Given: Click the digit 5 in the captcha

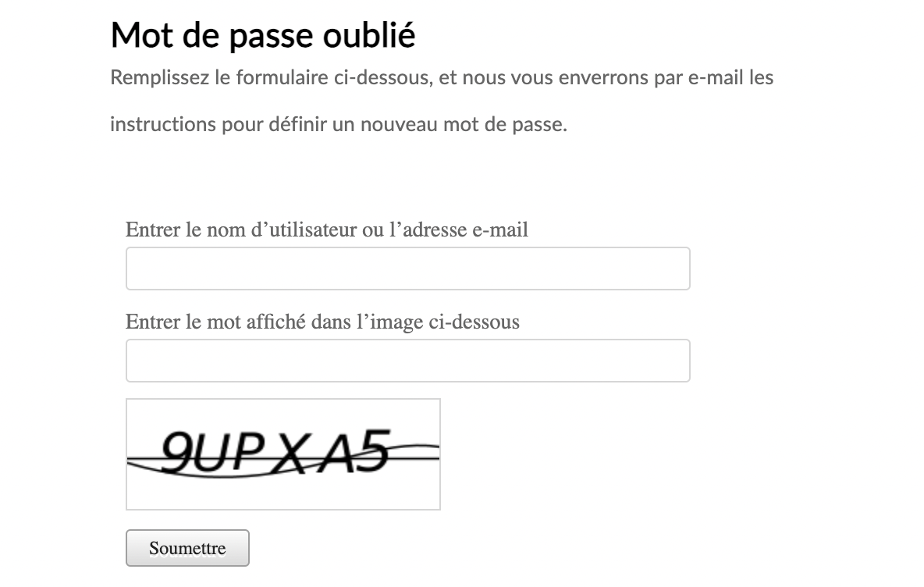Looking at the screenshot, I should 373,450.
